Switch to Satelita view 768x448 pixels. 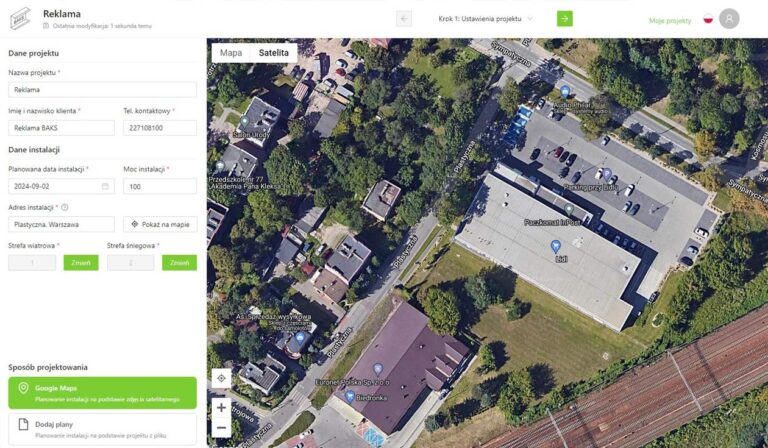click(273, 52)
